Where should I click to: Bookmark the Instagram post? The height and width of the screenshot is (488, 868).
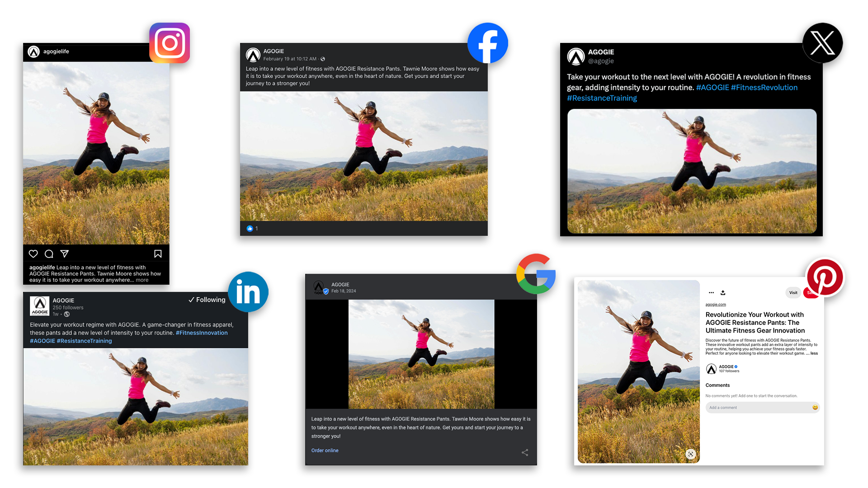158,254
